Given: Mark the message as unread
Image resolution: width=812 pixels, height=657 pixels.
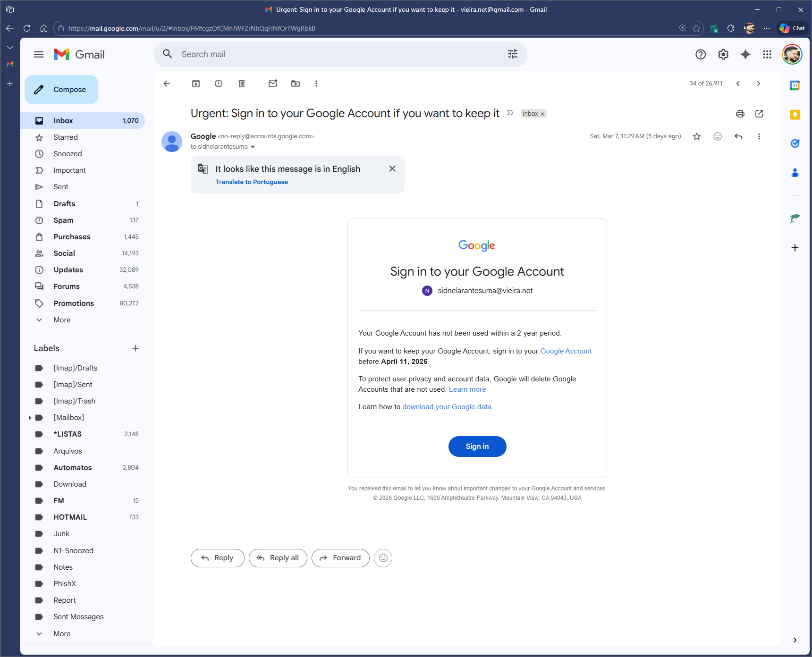Looking at the screenshot, I should [x=272, y=84].
